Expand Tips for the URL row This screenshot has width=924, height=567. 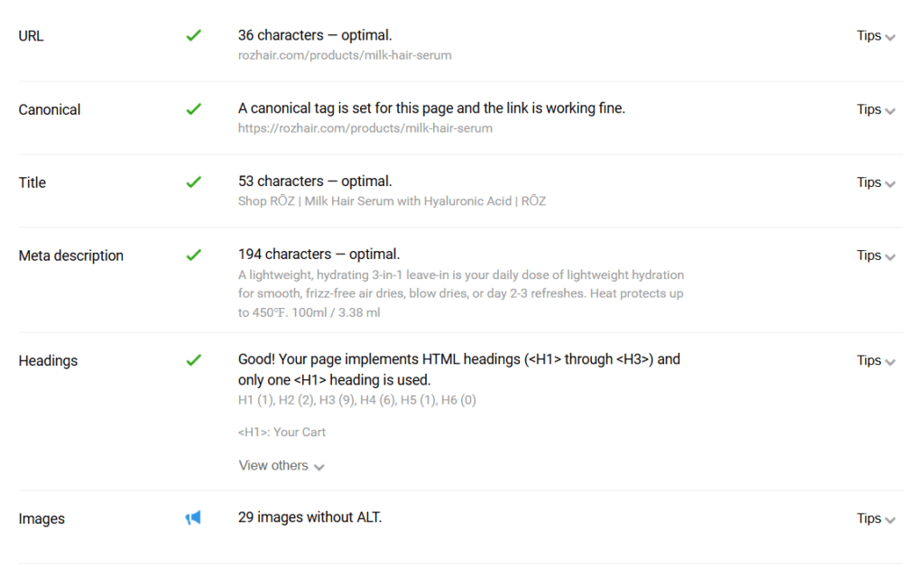click(875, 36)
